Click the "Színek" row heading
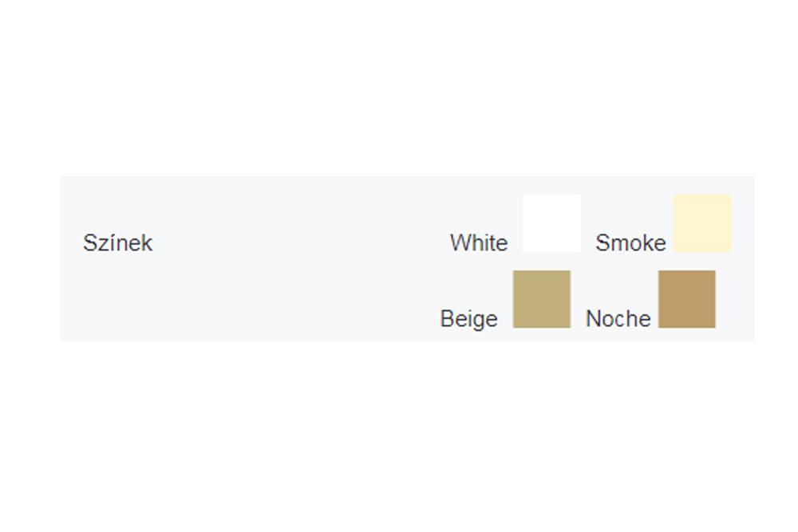 point(117,243)
